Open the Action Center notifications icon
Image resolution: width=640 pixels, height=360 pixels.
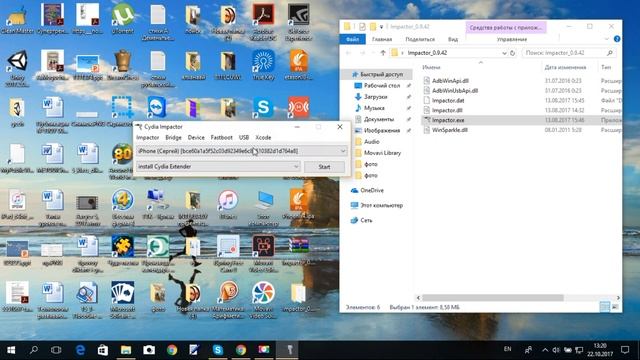click(x=625, y=350)
